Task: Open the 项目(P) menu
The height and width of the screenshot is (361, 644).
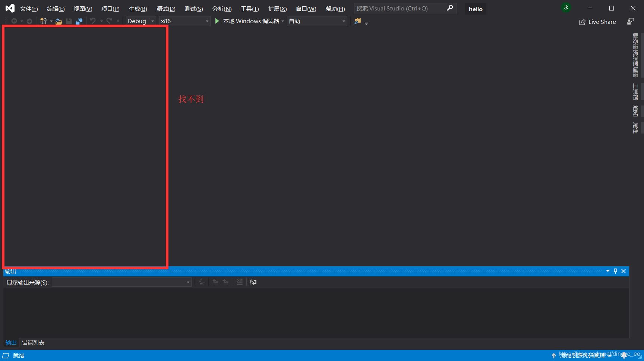Action: pyautogui.click(x=110, y=9)
